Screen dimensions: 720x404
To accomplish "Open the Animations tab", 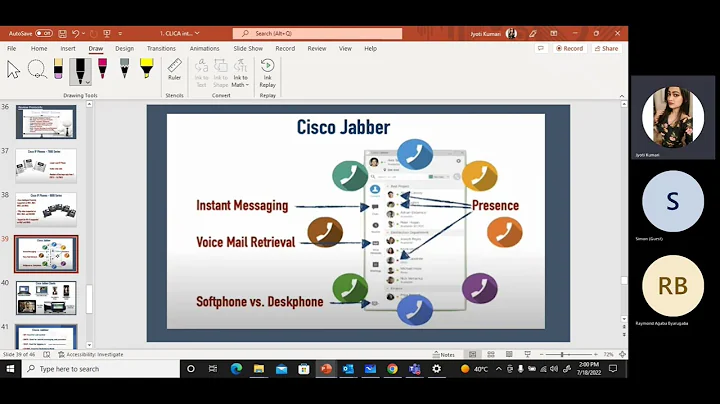I will 204,48.
